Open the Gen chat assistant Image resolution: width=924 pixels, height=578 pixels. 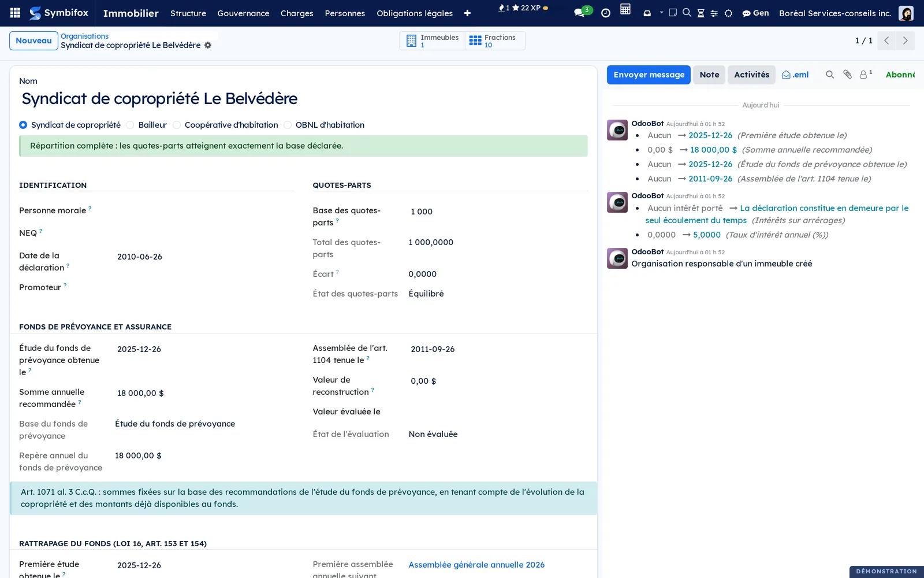pos(755,13)
